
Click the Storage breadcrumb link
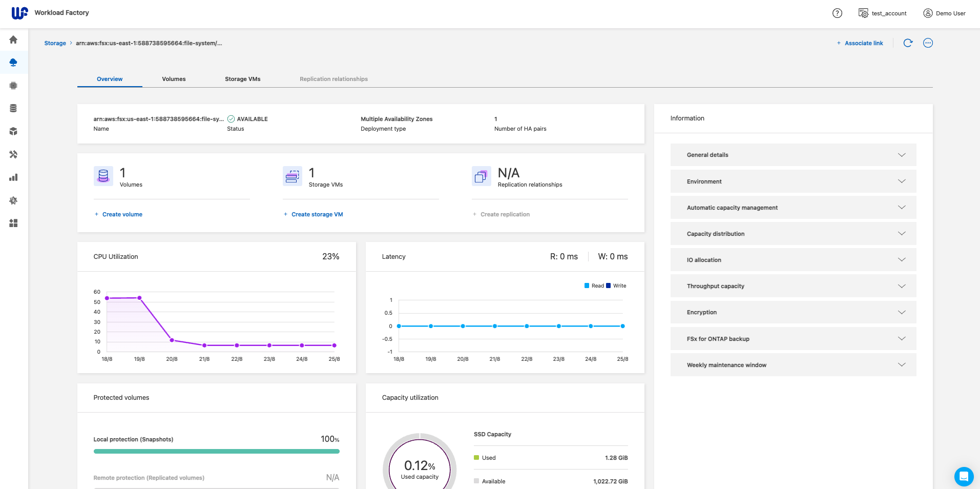pos(55,43)
